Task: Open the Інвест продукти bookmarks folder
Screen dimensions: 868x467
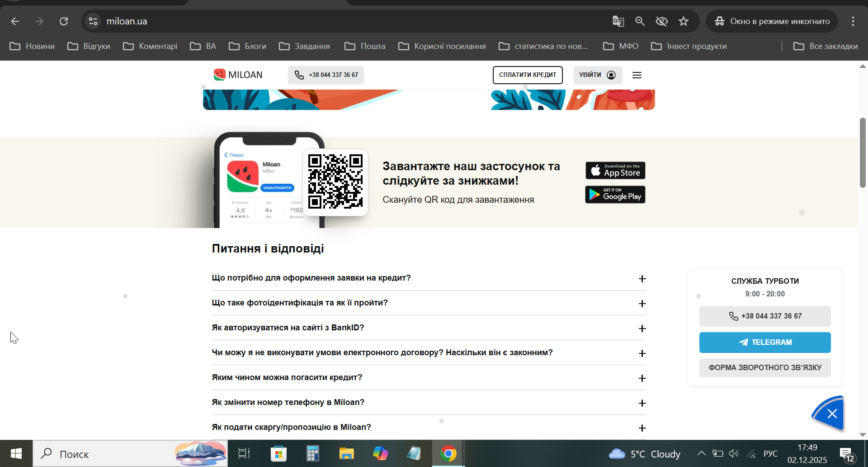Action: coord(689,46)
